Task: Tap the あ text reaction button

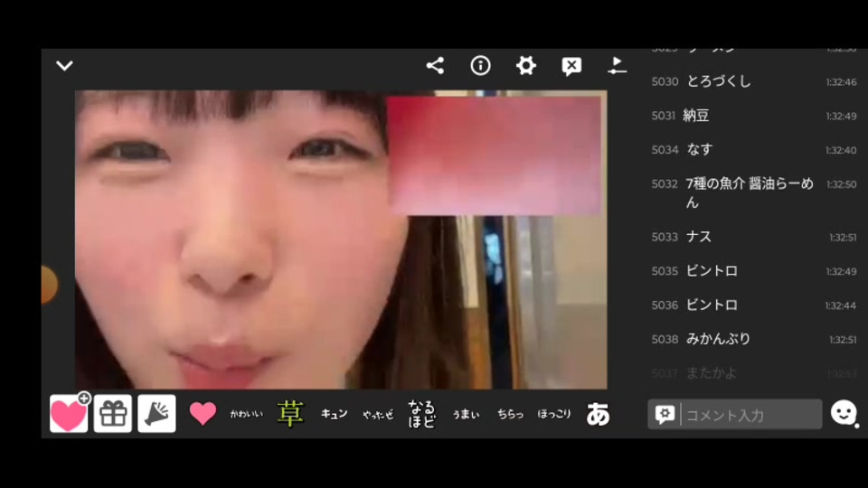Action: (x=598, y=414)
